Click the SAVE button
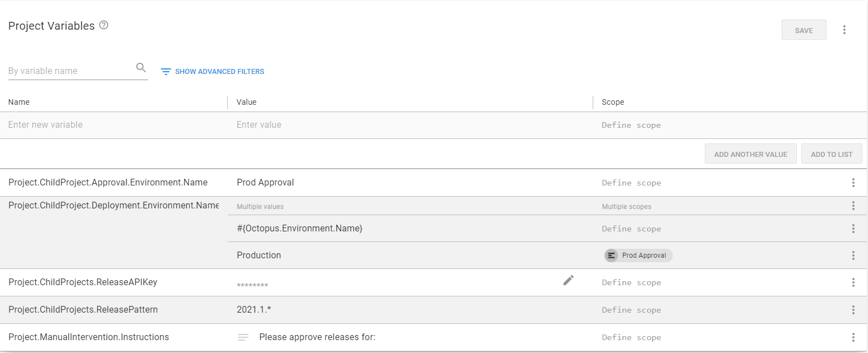Image resolution: width=868 pixels, height=353 pixels. tap(804, 30)
